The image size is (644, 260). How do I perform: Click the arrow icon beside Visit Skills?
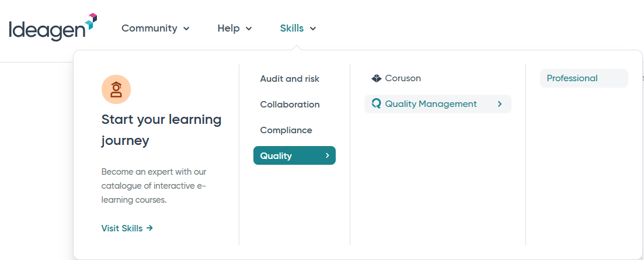tap(149, 228)
